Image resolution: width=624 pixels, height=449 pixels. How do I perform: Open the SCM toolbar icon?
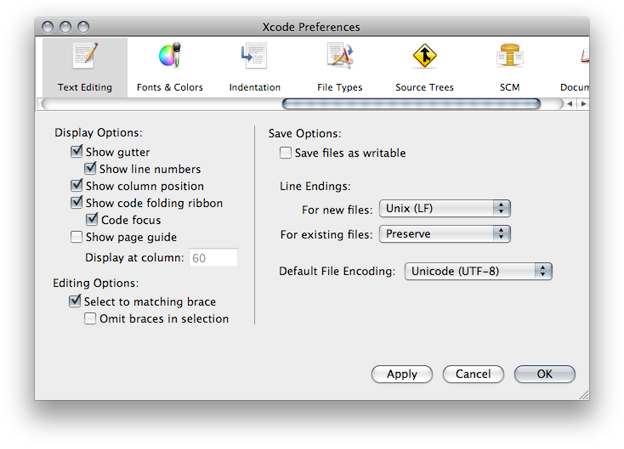tap(510, 55)
